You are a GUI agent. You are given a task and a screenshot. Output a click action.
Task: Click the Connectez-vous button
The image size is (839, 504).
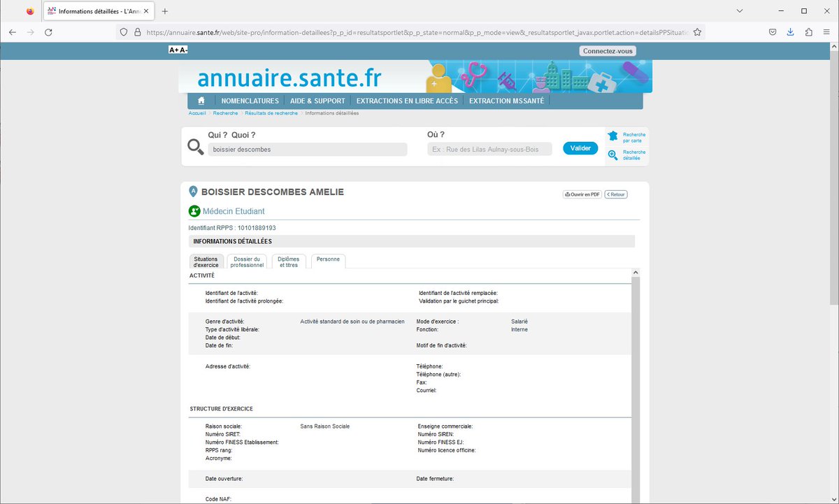(608, 51)
